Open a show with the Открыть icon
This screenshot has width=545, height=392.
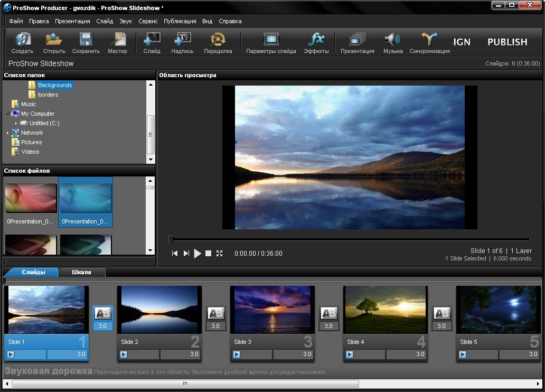click(54, 40)
